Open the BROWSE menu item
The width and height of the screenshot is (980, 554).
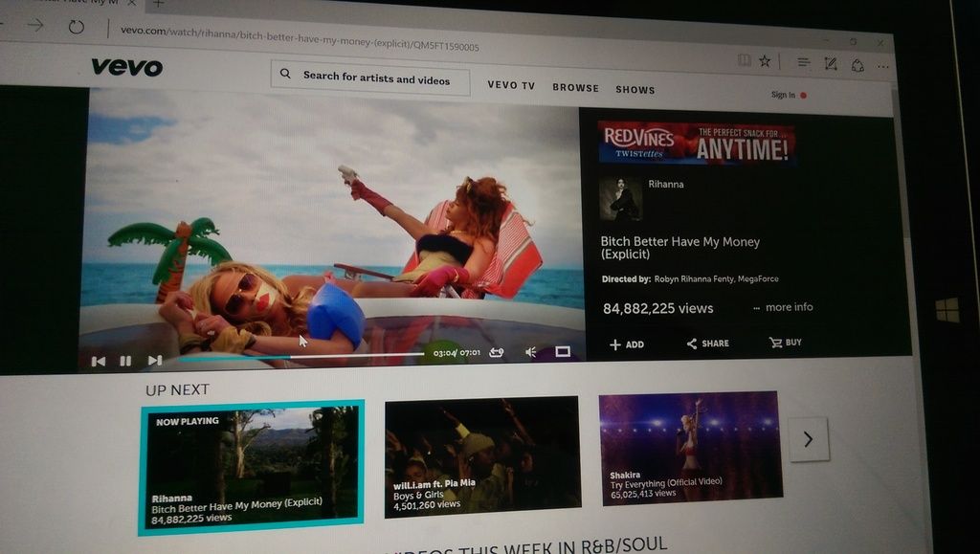[x=575, y=87]
